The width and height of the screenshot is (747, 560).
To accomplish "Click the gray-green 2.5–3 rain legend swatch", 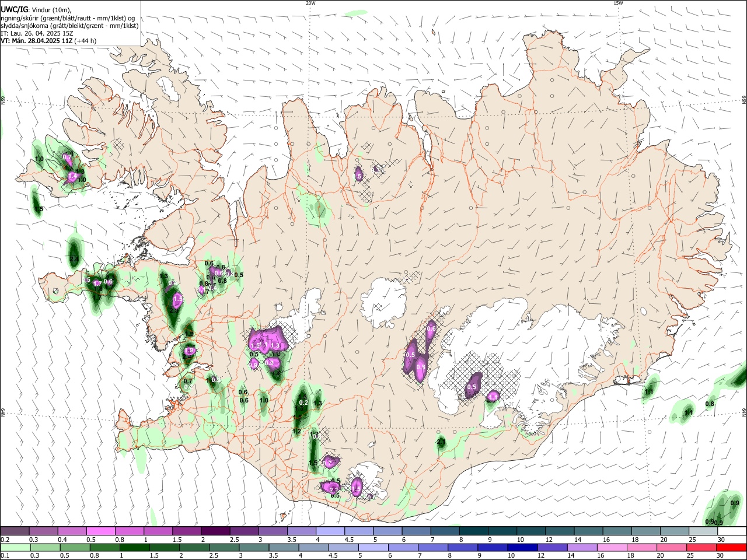I will tap(224, 547).
